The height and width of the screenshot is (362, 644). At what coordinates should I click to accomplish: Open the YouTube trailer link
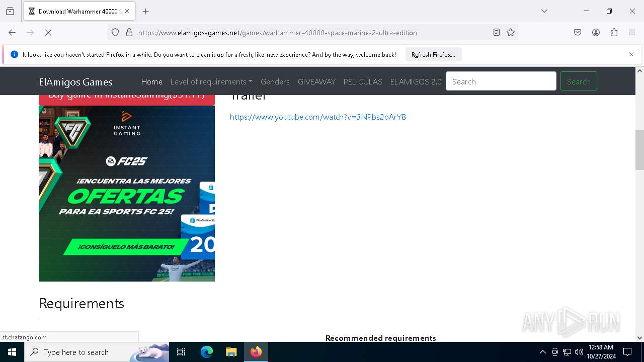point(318,117)
